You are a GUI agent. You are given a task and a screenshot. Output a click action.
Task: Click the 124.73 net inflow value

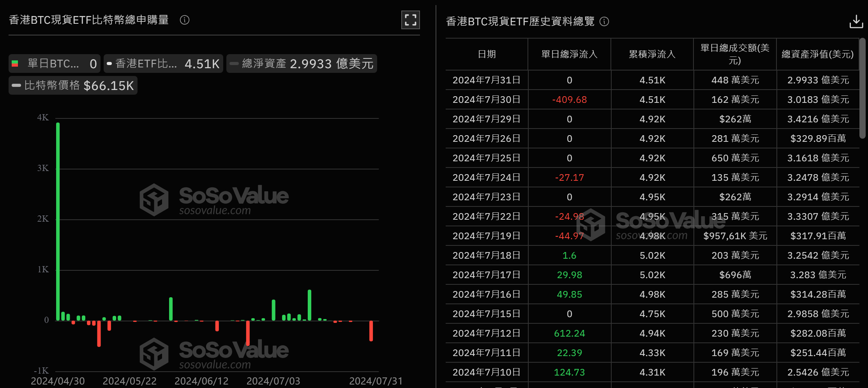[569, 372]
